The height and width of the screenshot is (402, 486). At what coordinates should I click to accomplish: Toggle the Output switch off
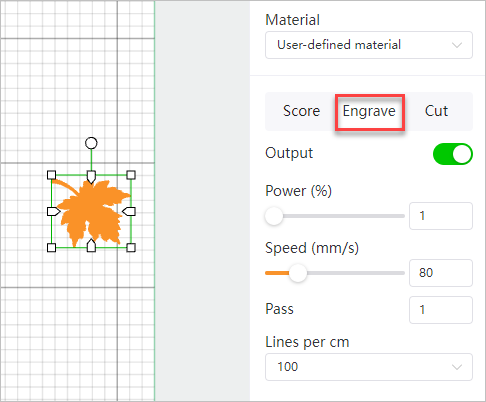(453, 154)
